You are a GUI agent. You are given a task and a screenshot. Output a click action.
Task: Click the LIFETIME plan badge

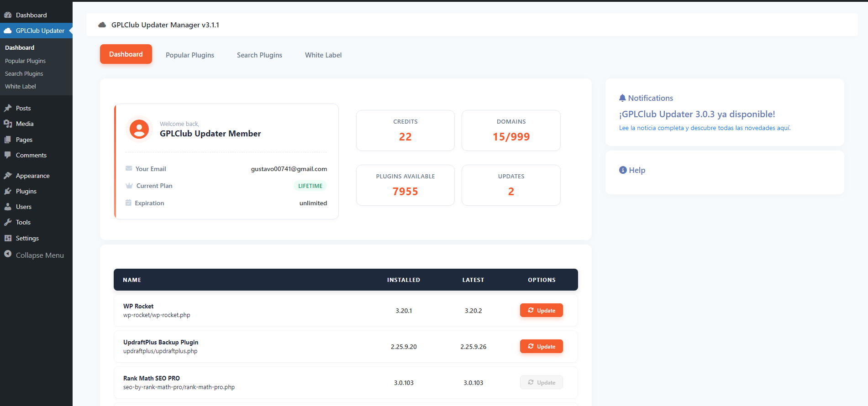[310, 186]
